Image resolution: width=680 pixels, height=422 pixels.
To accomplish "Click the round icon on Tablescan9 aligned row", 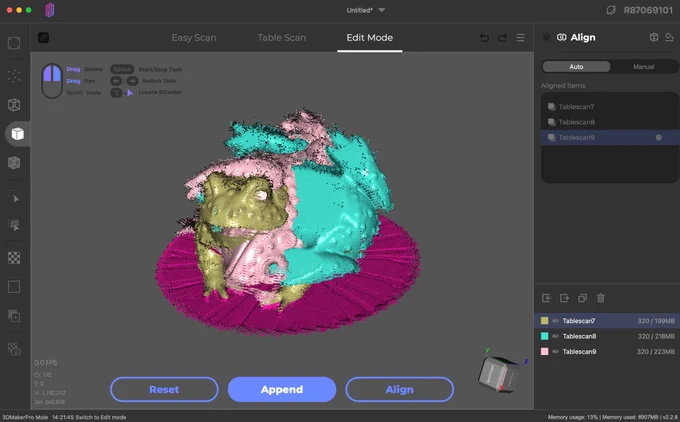I will tap(659, 137).
